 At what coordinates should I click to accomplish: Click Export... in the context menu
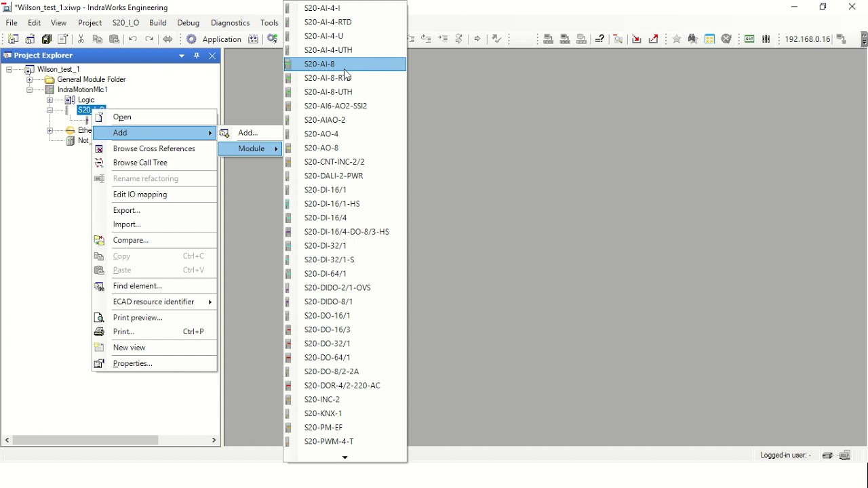click(x=155, y=210)
